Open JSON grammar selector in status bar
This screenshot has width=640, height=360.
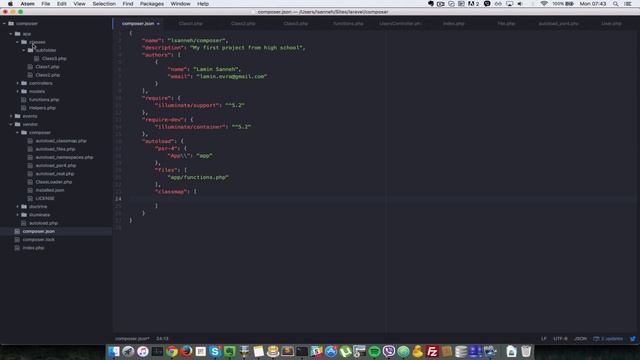coord(580,339)
